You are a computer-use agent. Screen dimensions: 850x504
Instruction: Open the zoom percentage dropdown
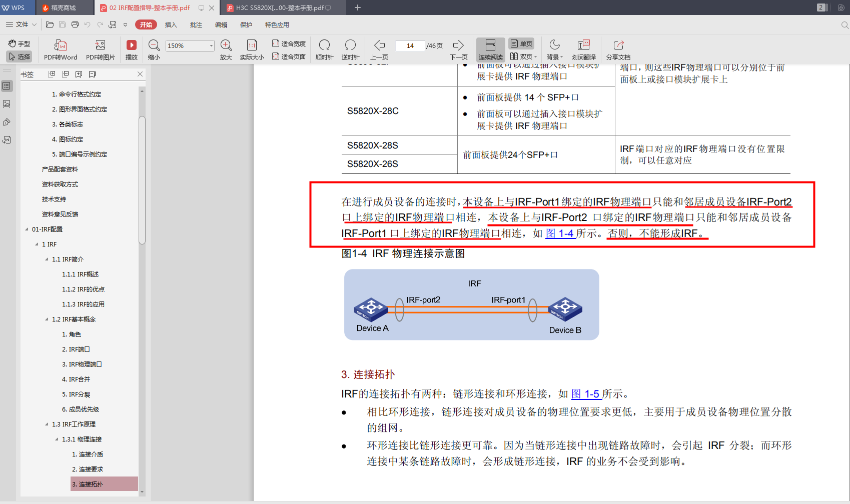point(211,45)
